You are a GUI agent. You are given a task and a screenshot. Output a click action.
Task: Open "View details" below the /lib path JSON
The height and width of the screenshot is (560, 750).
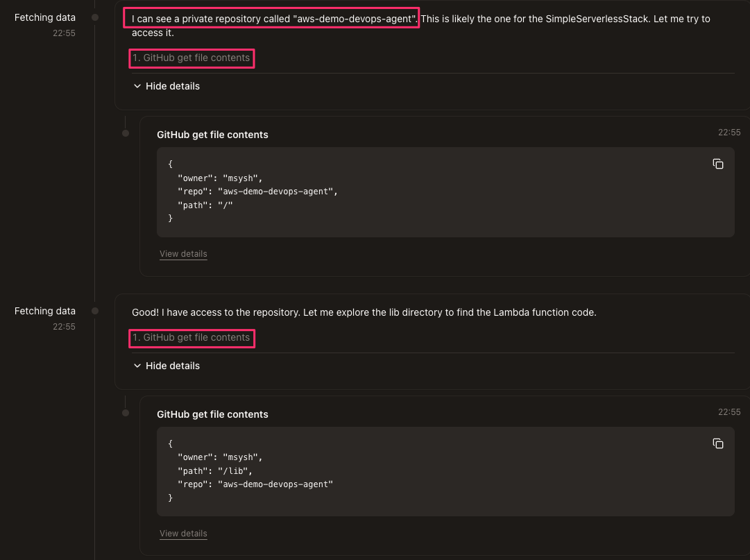[183, 534]
